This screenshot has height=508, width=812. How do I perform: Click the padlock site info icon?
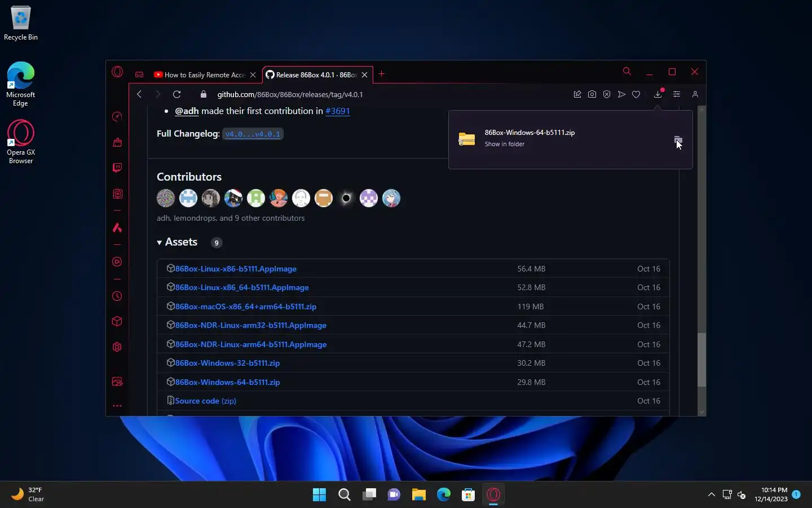point(204,94)
